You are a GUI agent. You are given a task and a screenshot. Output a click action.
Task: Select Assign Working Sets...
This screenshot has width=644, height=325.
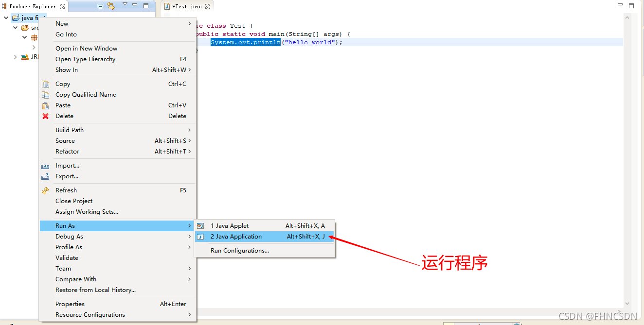(118, 211)
